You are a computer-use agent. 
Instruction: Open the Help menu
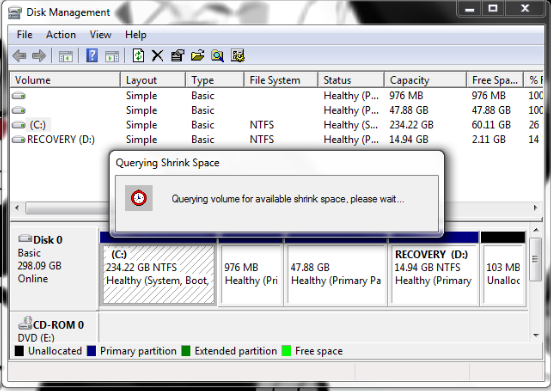point(136,34)
